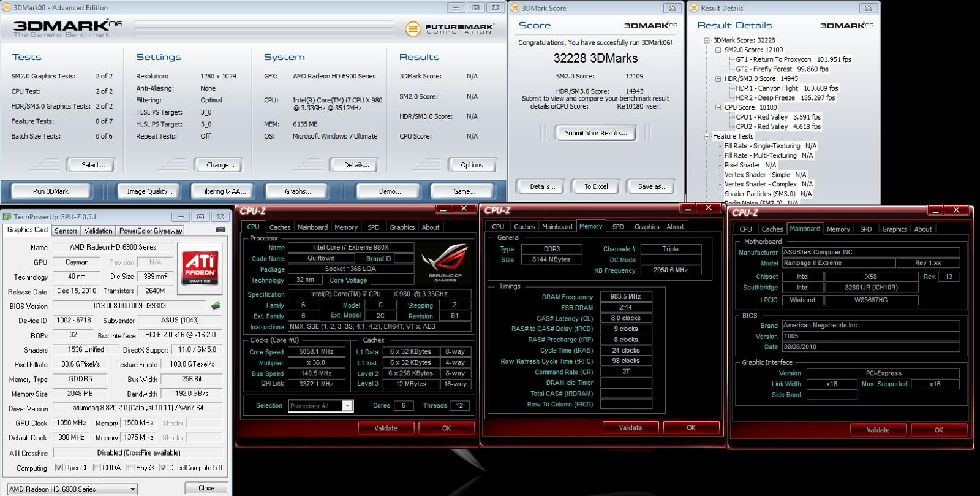Click the GPU Clock 1050 MHz field
Image resolution: width=980 pixels, height=496 pixels.
[71, 423]
